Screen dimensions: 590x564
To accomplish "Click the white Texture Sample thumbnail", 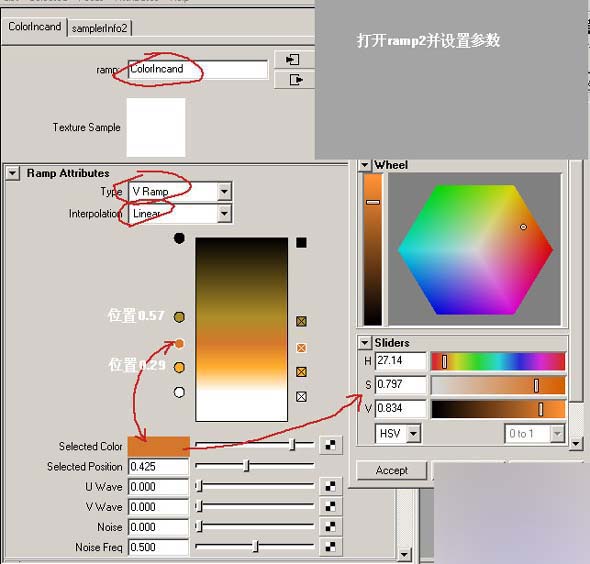I will tap(156, 127).
